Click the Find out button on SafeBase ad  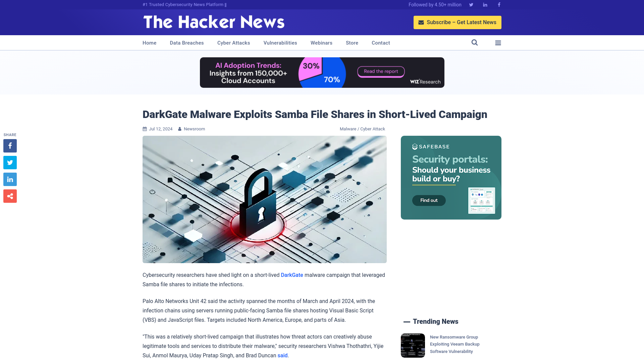click(x=429, y=200)
